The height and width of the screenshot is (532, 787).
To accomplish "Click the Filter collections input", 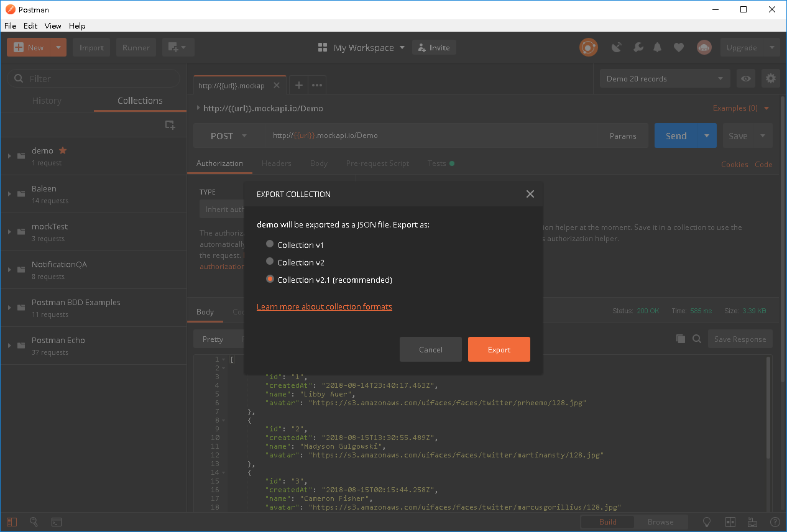I will coord(94,78).
